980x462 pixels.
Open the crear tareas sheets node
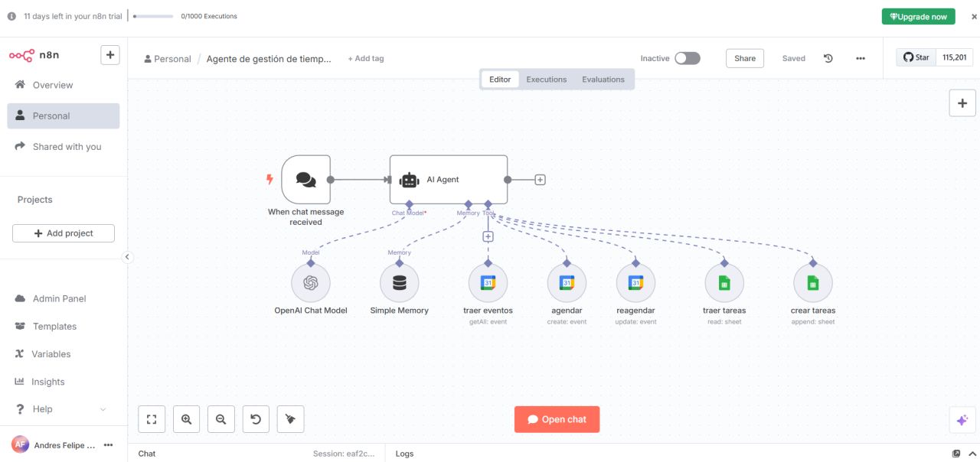(x=813, y=283)
